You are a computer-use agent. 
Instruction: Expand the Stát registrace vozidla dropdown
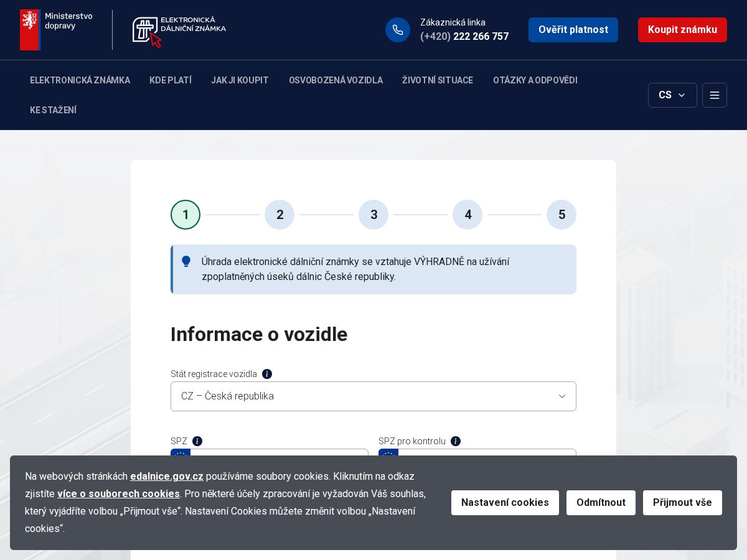pyautogui.click(x=374, y=396)
